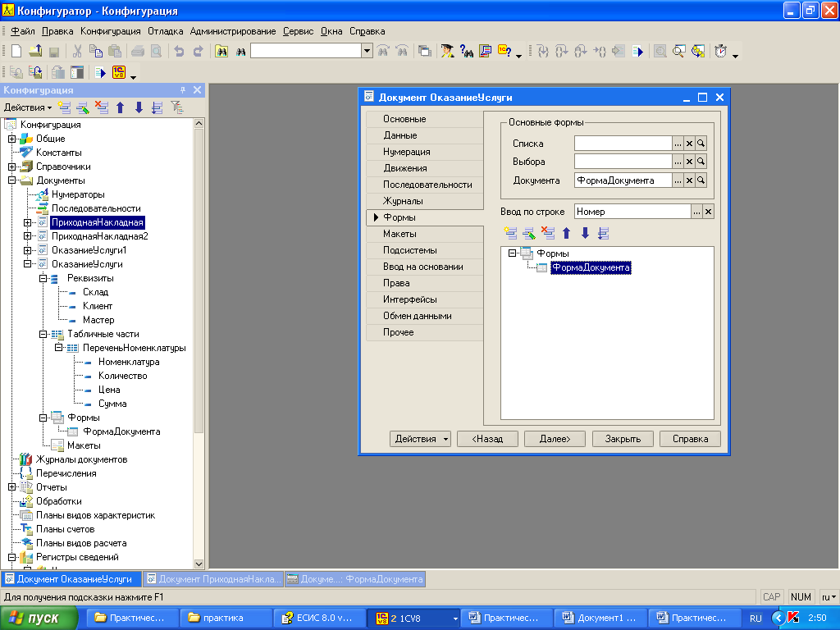The width and height of the screenshot is (840, 630).
Task: Open the Действия dropdown button in dialog
Action: (420, 439)
